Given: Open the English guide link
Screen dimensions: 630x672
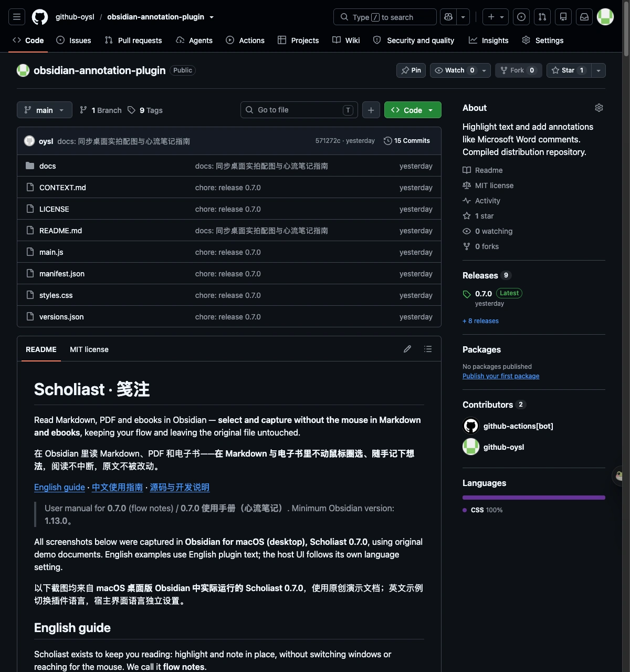Looking at the screenshot, I should coord(59,487).
